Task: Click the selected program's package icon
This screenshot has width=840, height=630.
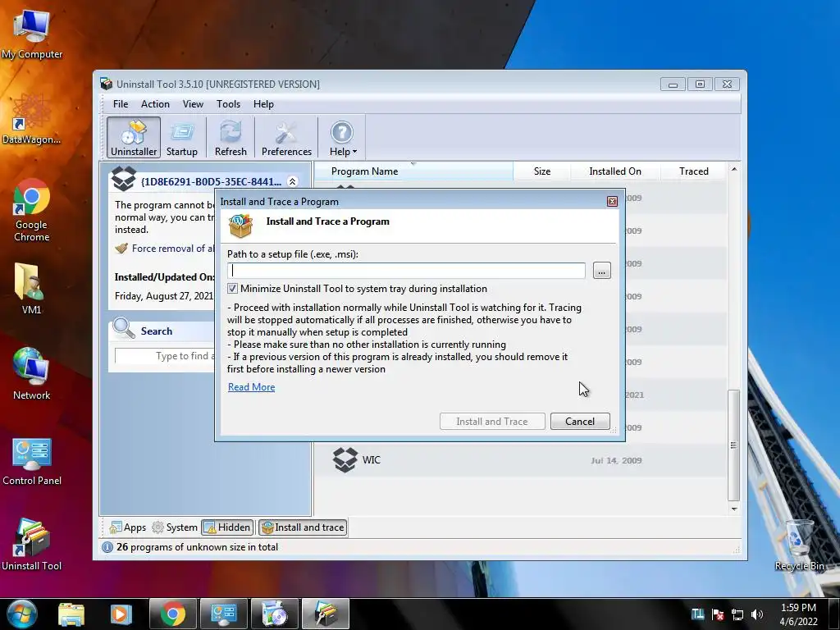Action: [124, 179]
